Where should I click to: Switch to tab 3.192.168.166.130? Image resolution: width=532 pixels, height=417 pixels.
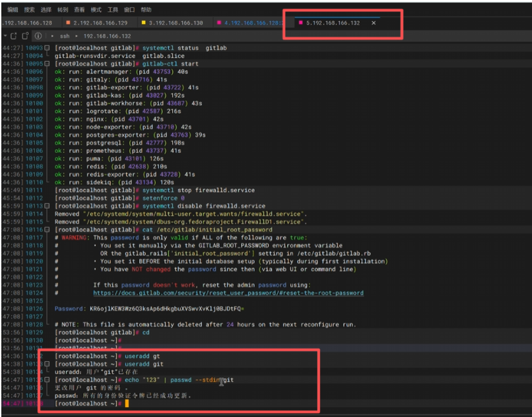176,23
